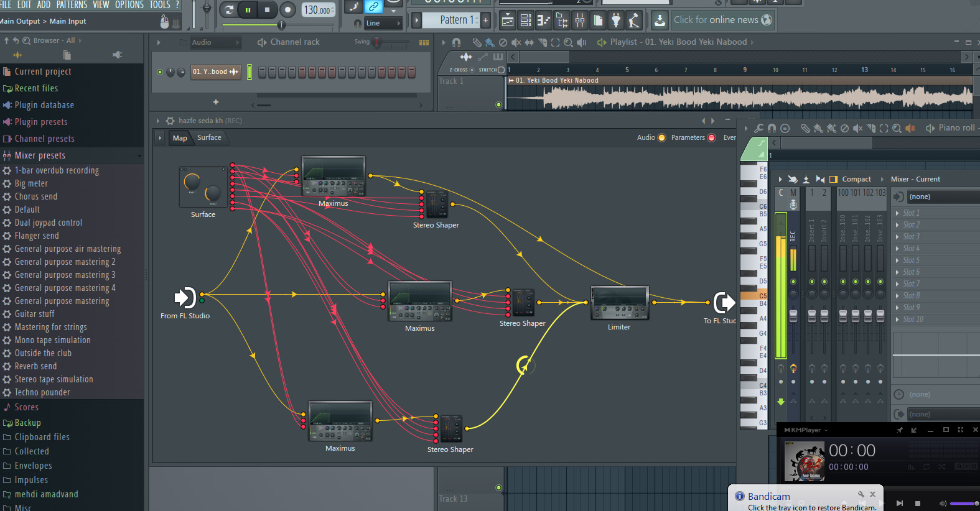980x511 pixels.
Task: Open the VIEW menu
Action: point(101,5)
